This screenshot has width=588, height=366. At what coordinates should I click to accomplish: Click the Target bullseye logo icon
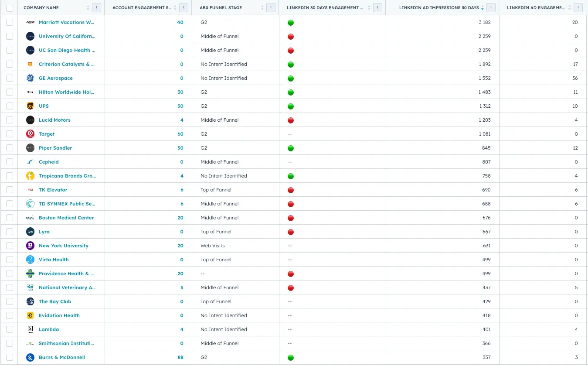[x=30, y=134]
